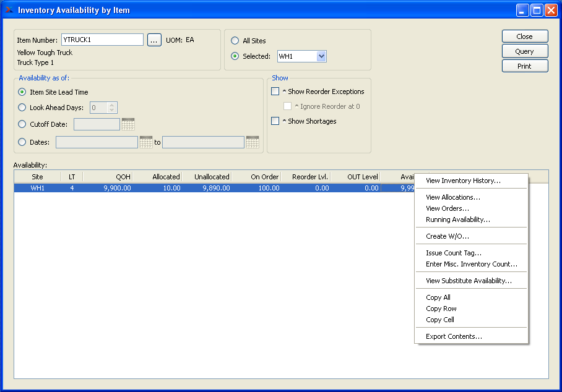Toggle the Show Shortages checkbox
The width and height of the screenshot is (562, 392).
tap(275, 121)
